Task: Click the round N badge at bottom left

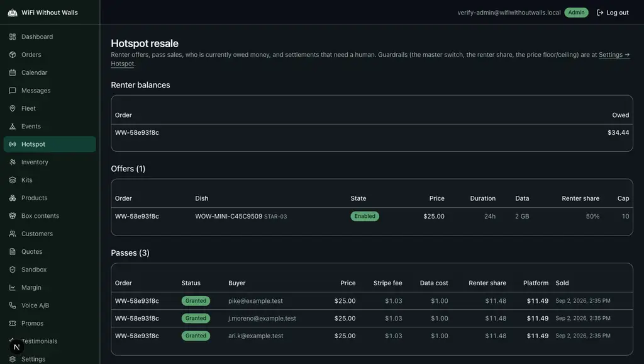Action: click(x=16, y=347)
